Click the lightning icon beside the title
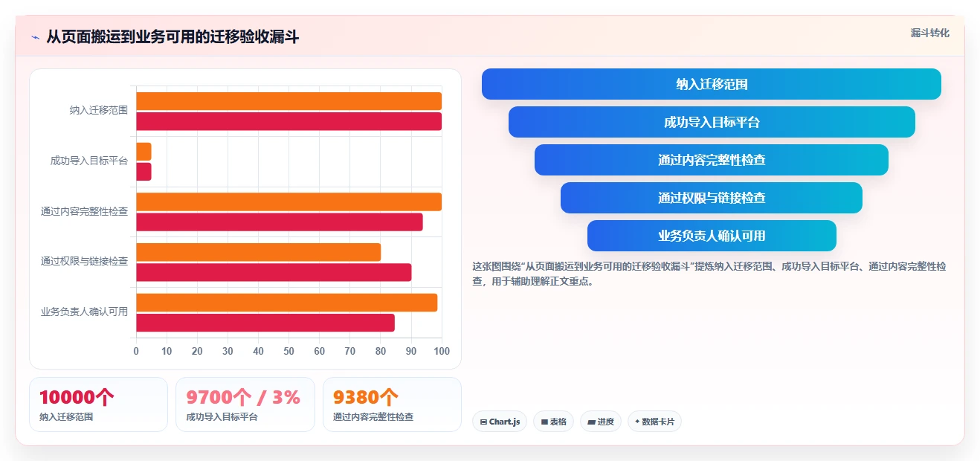 coord(35,37)
